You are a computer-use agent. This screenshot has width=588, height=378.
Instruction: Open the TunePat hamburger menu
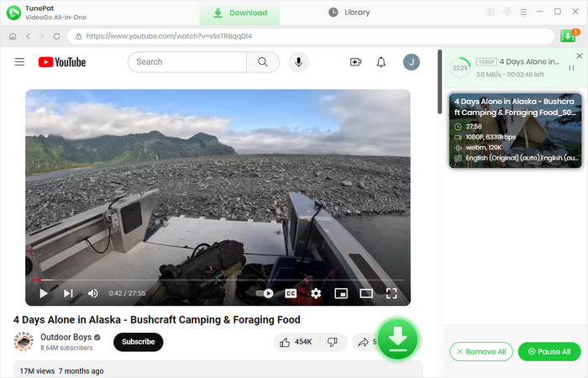pyautogui.click(x=523, y=12)
